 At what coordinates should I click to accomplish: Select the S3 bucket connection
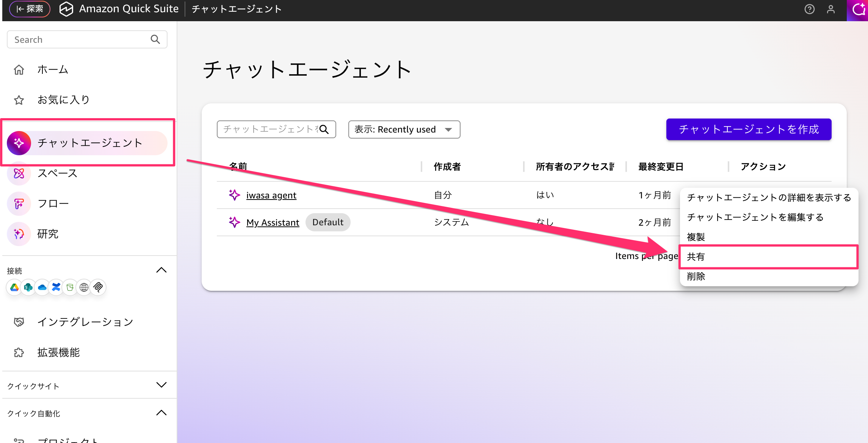(70, 287)
